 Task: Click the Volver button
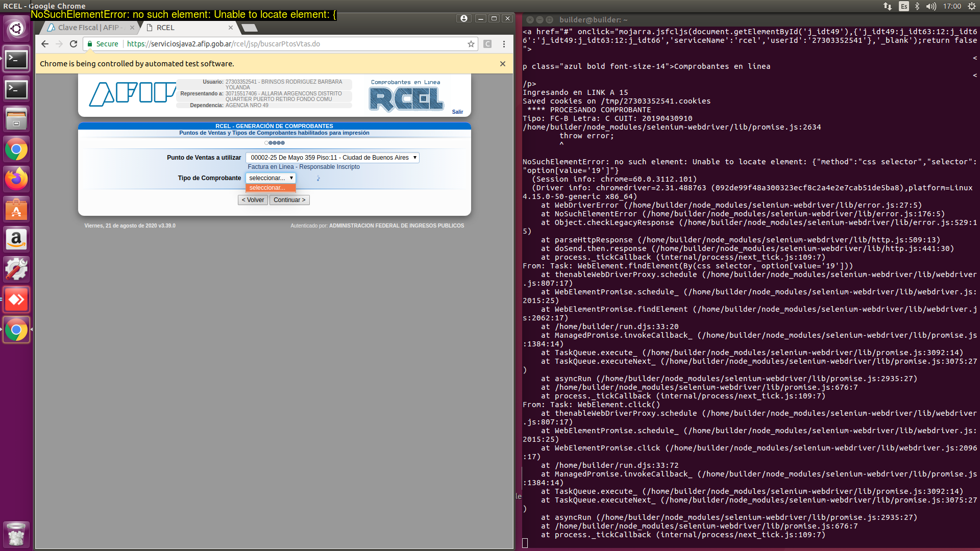pos(253,200)
